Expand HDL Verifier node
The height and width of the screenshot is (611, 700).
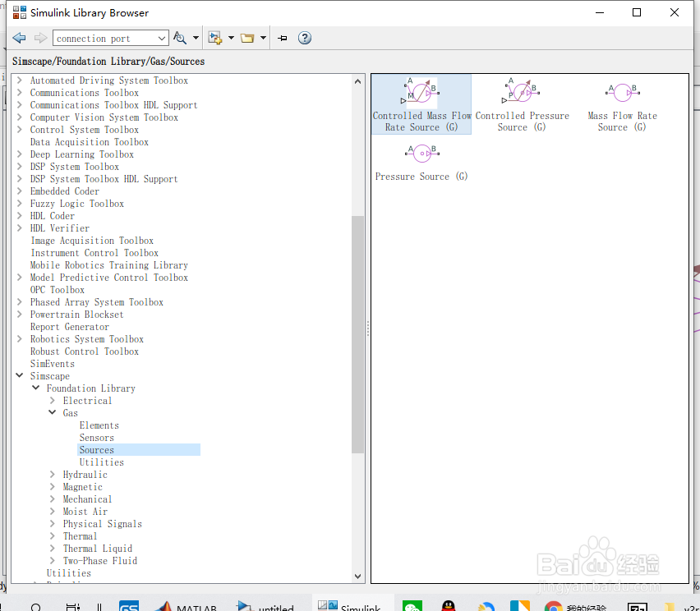[19, 228]
